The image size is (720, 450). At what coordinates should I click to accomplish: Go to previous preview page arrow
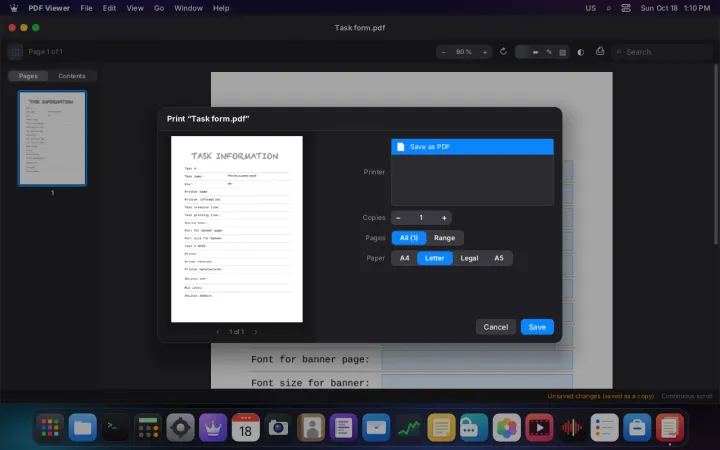point(218,332)
